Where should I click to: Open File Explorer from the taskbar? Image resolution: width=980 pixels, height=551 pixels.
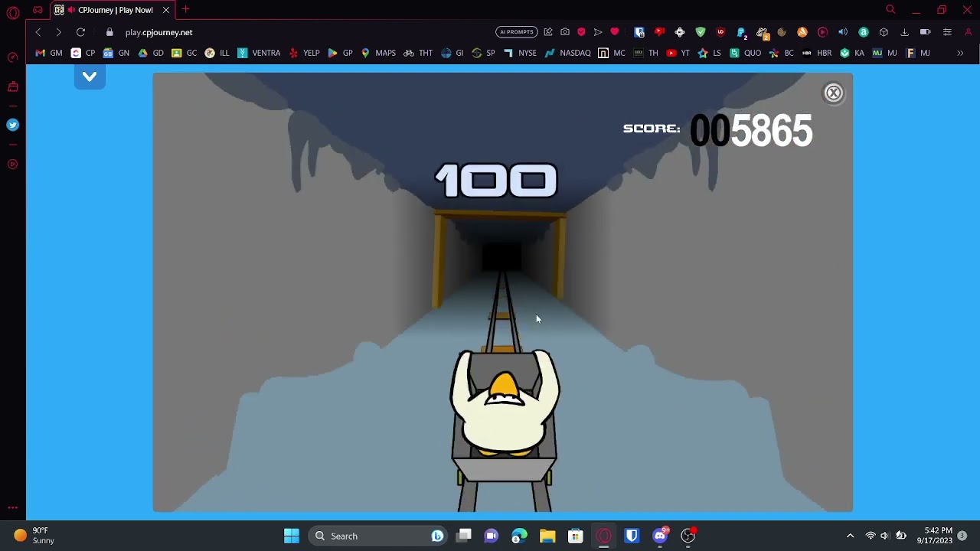(x=547, y=536)
